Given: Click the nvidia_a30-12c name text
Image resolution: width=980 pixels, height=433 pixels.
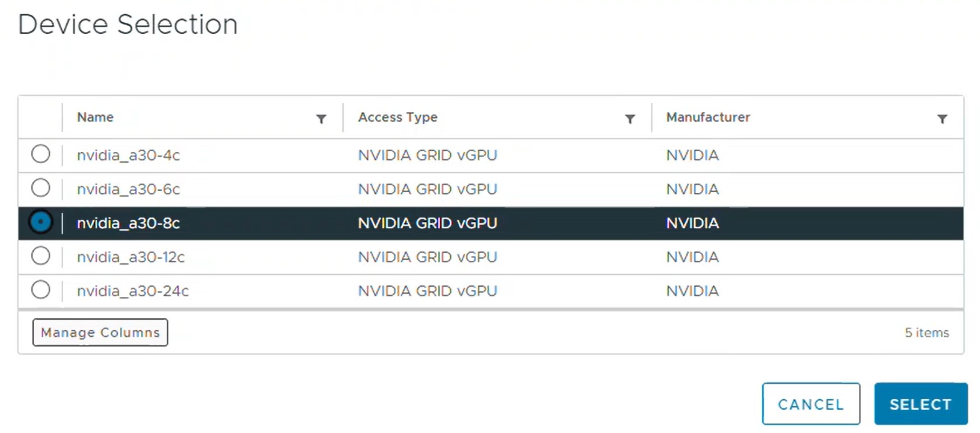Looking at the screenshot, I should 131,257.
